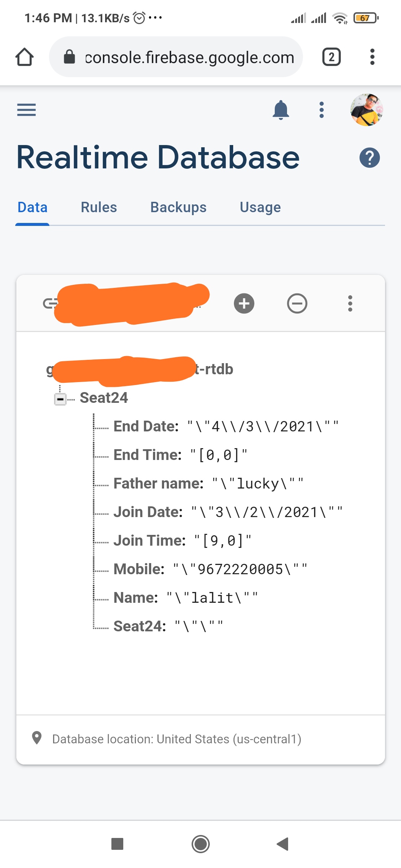Switch to the Backups tab
This screenshot has width=401, height=868.
coord(178,207)
